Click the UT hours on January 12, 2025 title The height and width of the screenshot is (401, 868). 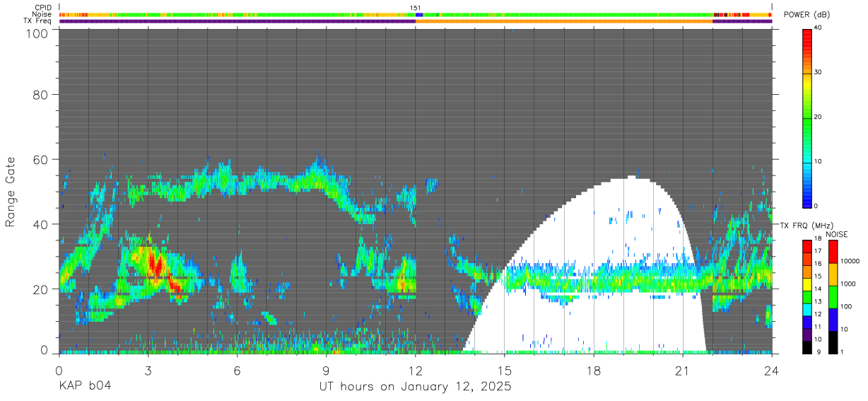pos(414,388)
